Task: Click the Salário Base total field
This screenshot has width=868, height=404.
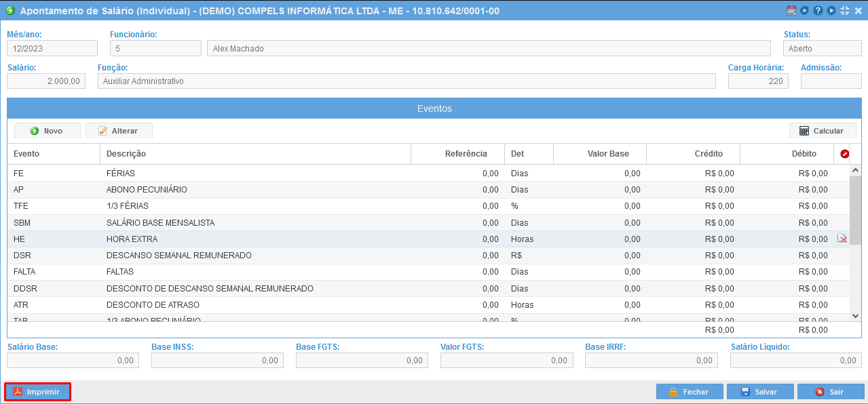Action: (x=73, y=360)
